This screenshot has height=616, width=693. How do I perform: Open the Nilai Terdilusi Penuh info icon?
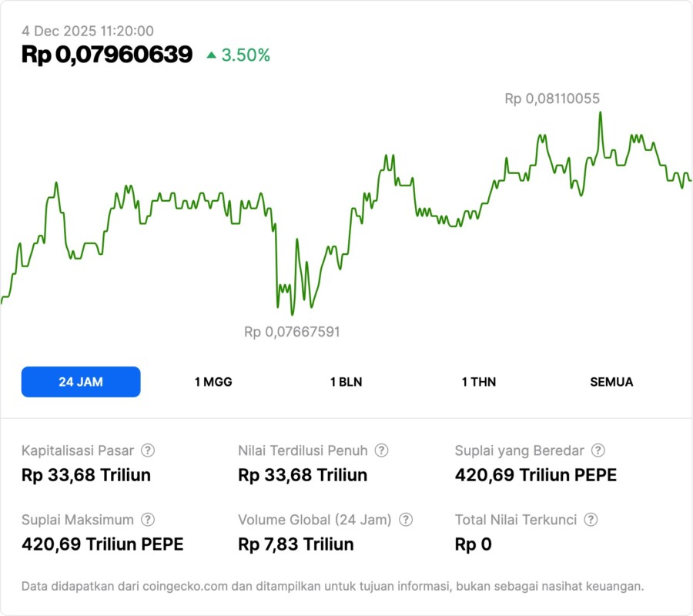tap(381, 450)
